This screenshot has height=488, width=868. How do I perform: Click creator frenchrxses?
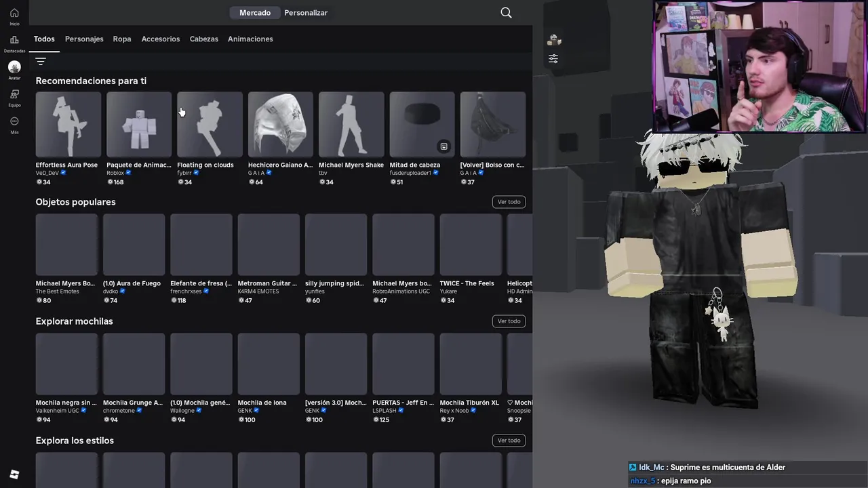coord(186,291)
